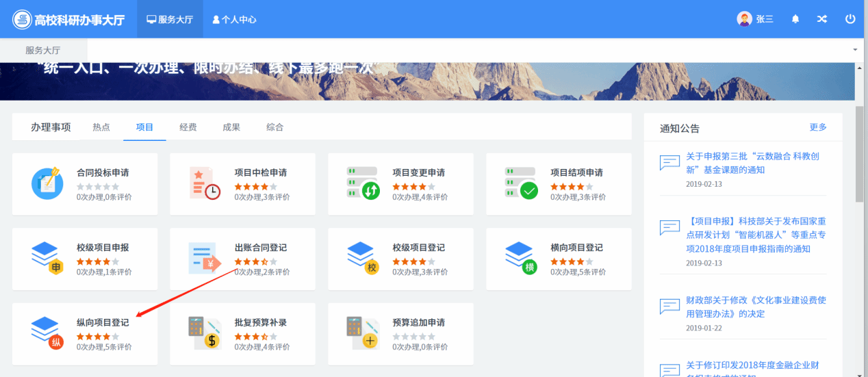Switch to the 热点 tab
The width and height of the screenshot is (868, 377).
click(101, 127)
